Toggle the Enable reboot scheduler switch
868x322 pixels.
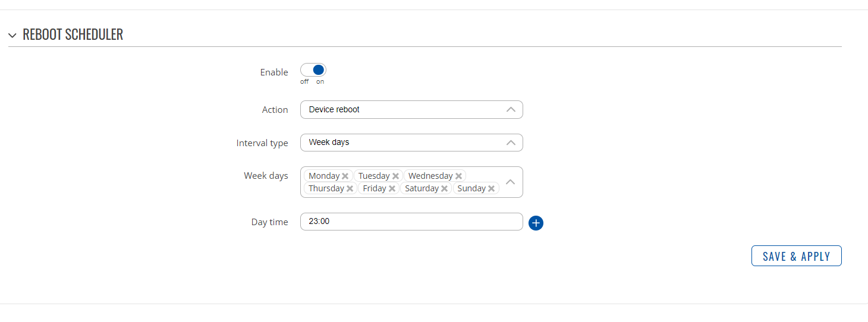click(x=313, y=70)
